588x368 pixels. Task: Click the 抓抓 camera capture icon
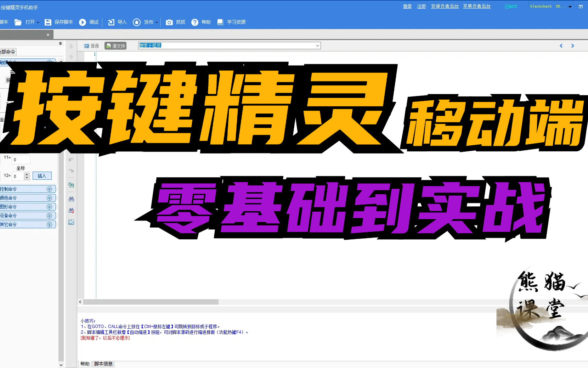[x=169, y=22]
